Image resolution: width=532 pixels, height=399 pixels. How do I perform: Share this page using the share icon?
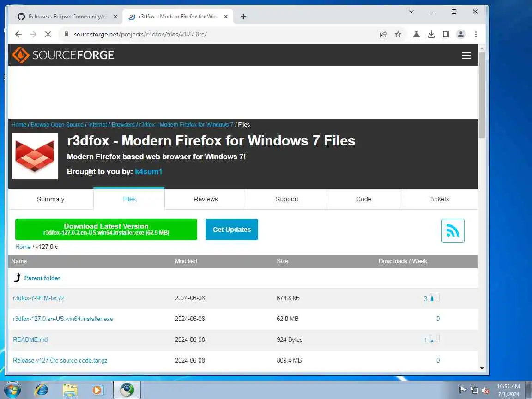(x=383, y=34)
